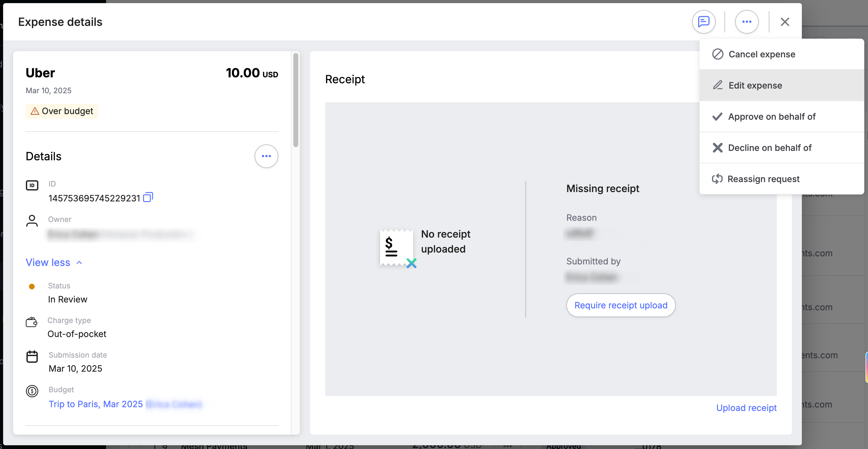Viewport: 868px width, 449px height.
Task: Open the comments chat icon
Action: pos(704,22)
